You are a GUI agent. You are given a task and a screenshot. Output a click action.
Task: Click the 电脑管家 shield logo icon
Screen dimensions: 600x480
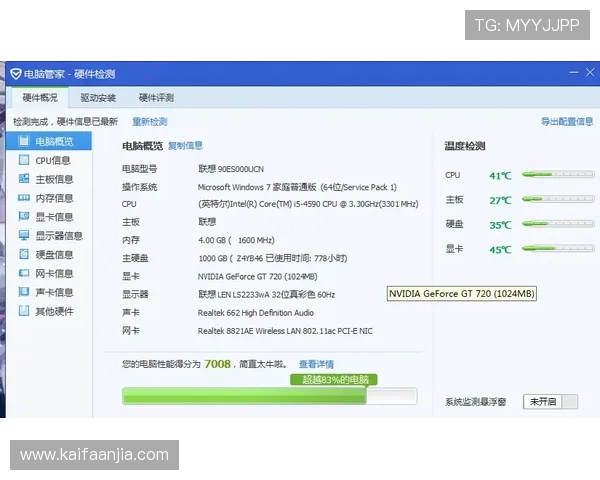point(16,74)
